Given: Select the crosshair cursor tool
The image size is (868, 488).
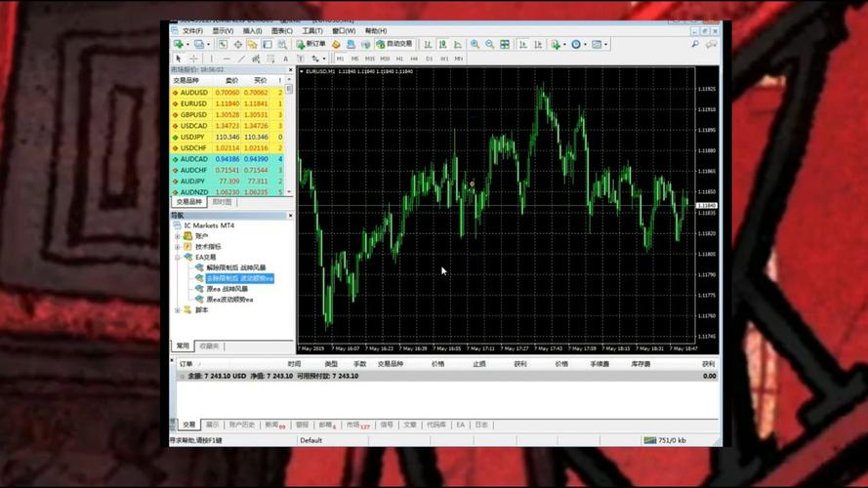Looking at the screenshot, I should (x=192, y=59).
